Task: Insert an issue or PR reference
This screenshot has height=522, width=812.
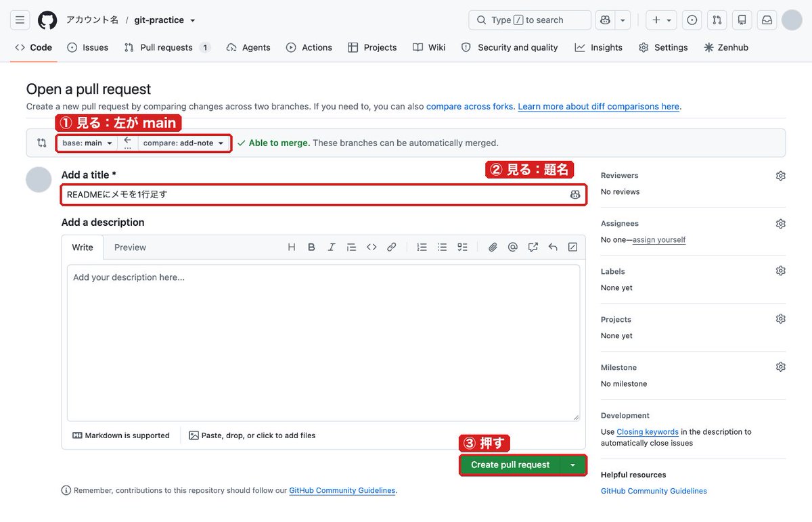Action: pyautogui.click(x=533, y=247)
